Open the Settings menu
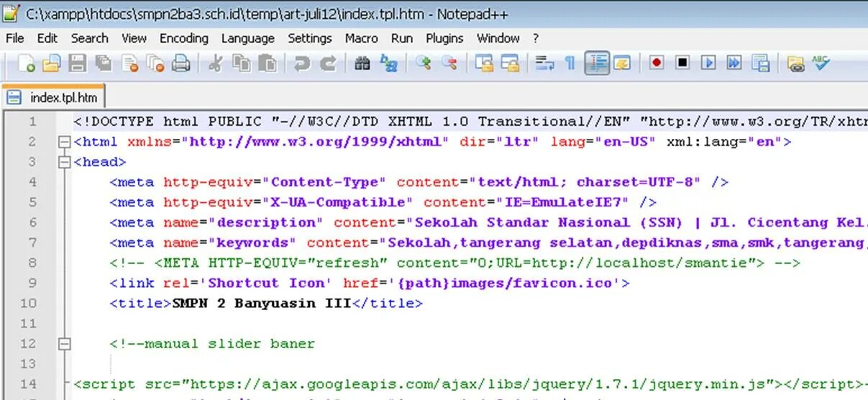The width and height of the screenshot is (868, 400). (310, 38)
